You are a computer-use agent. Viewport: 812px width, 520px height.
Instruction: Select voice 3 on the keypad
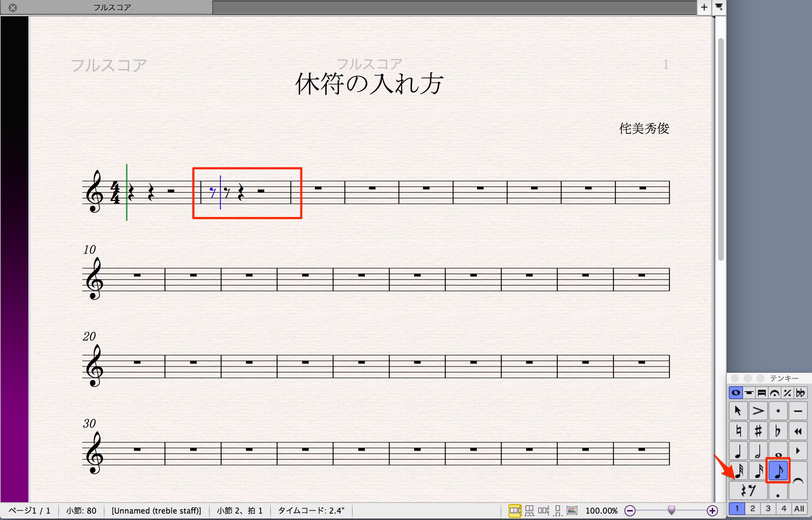point(768,509)
